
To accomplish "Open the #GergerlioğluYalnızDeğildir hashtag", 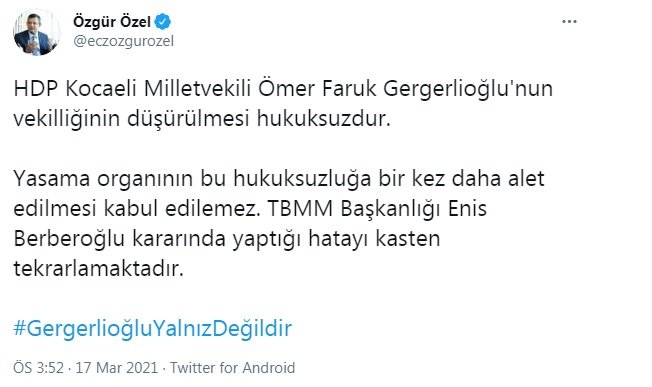I will [x=153, y=328].
